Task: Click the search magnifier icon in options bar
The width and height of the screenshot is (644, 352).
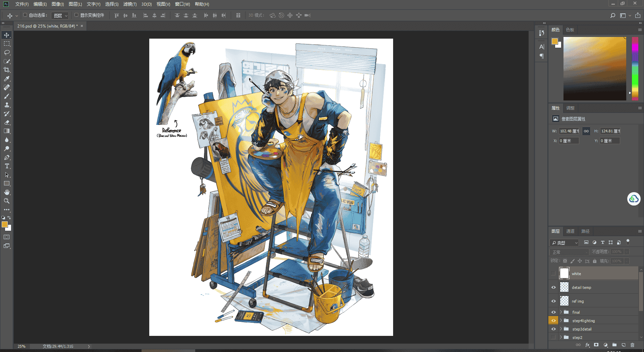Action: coord(612,15)
